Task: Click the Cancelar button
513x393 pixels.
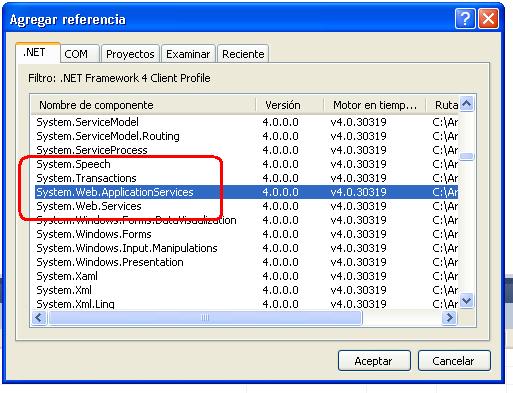Action: coord(454,361)
